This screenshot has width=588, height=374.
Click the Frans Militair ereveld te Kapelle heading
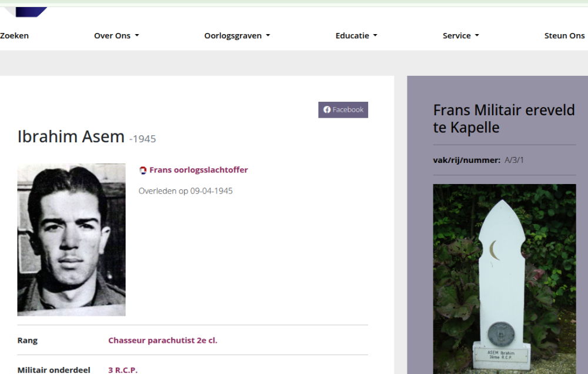point(503,119)
